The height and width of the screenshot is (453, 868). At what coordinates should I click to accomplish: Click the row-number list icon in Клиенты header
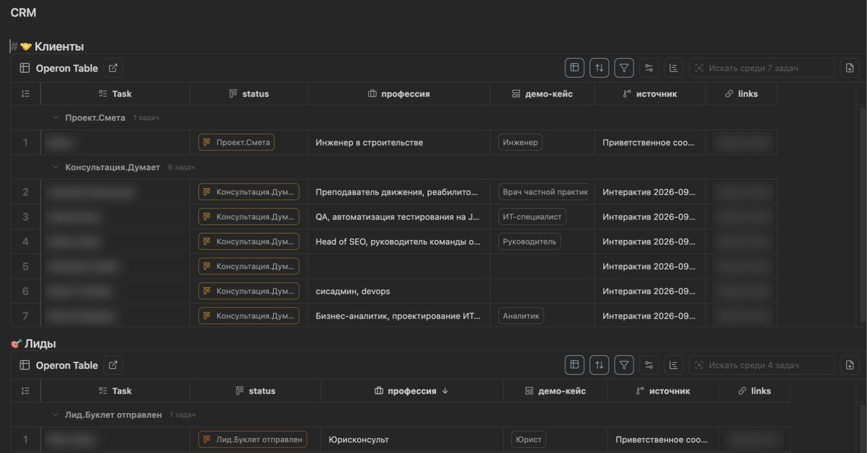(x=26, y=94)
